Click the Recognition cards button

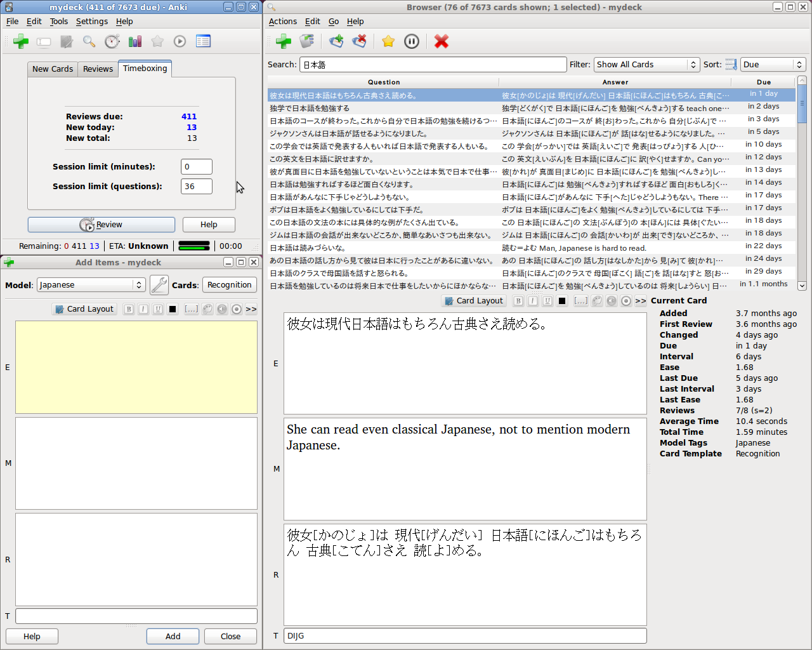tap(230, 285)
